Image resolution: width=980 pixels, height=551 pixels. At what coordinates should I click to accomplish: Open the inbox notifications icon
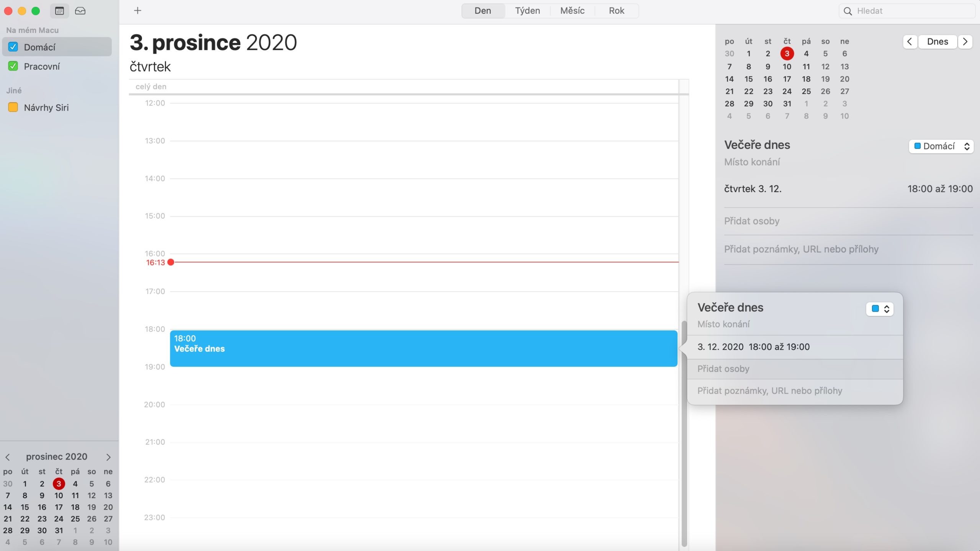(x=80, y=11)
